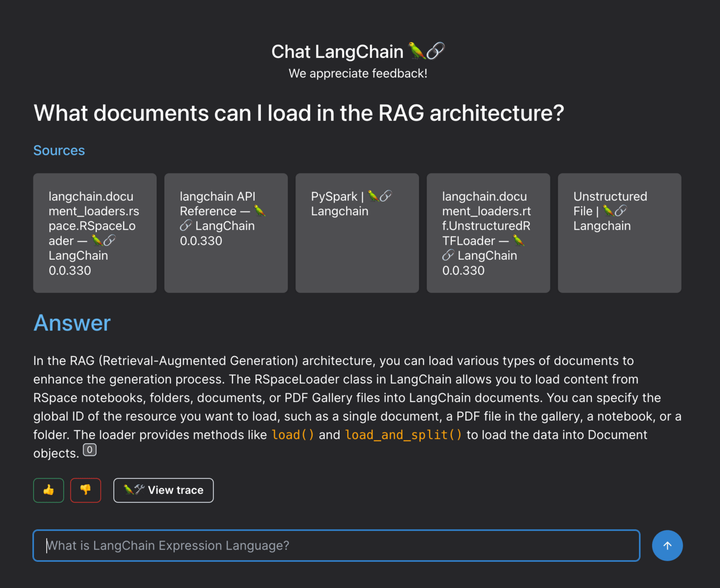720x588 pixels.
Task: Open the Unstructured File source card
Action: [x=620, y=233]
